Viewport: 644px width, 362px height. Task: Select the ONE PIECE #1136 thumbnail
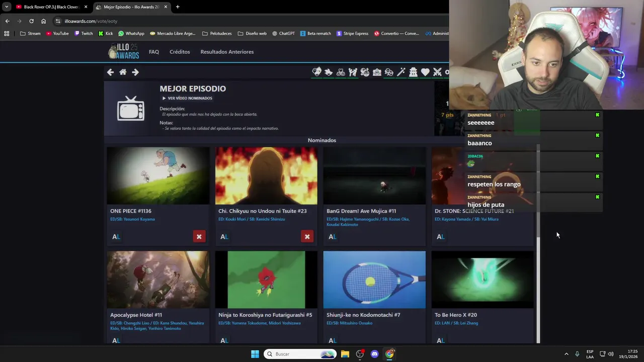point(158,175)
